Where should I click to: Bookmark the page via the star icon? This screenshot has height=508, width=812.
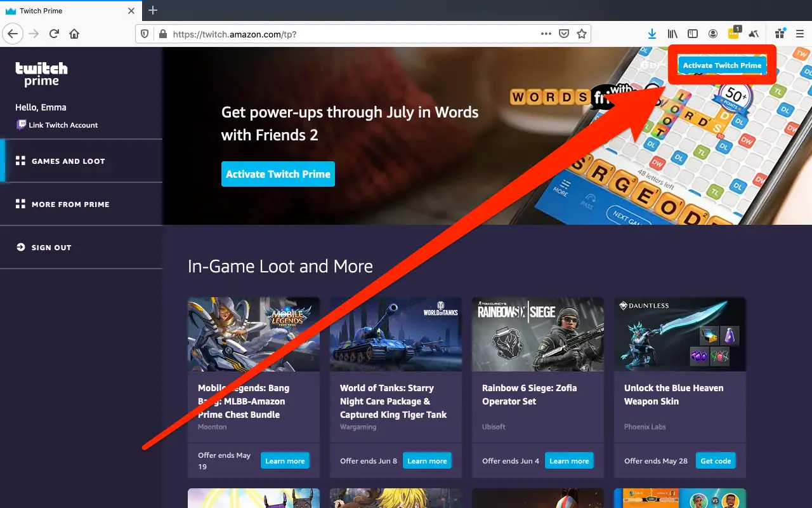[582, 34]
